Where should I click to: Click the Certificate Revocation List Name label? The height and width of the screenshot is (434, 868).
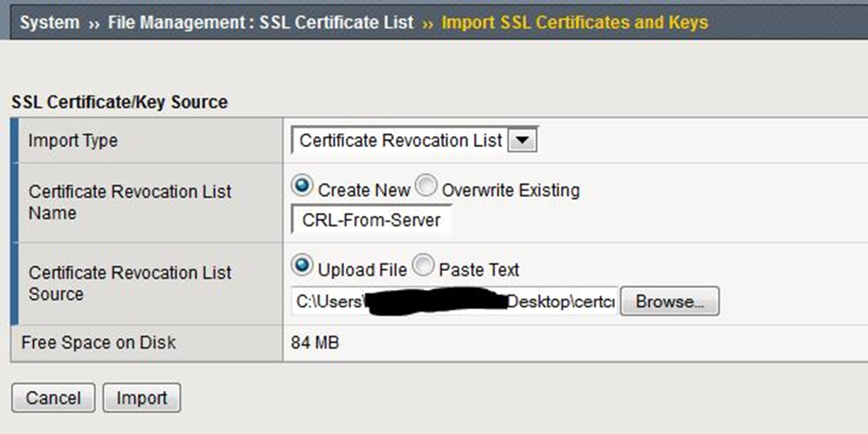130,202
